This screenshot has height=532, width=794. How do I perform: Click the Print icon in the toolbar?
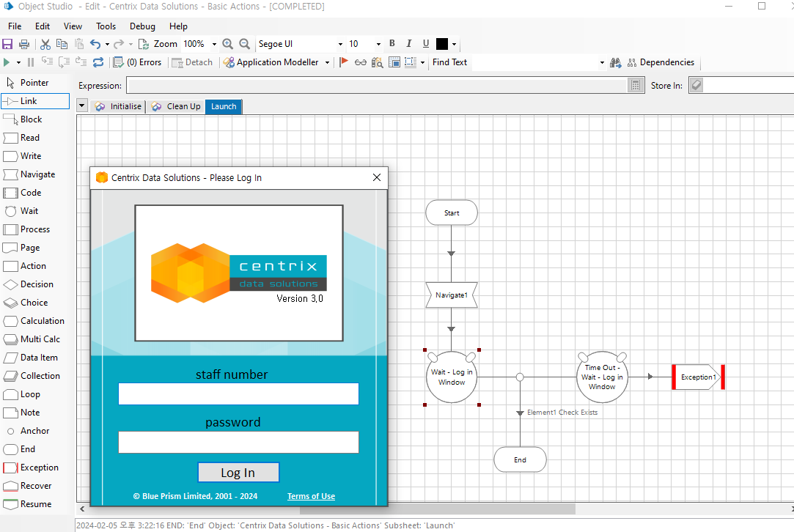23,44
